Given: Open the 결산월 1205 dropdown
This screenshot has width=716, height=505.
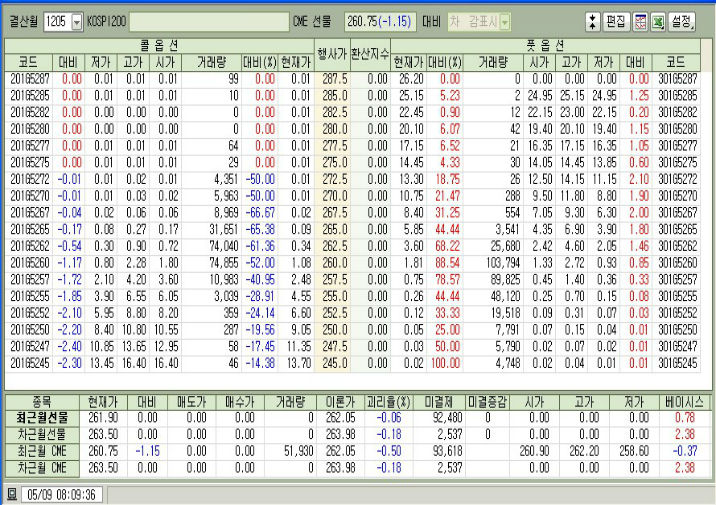Looking at the screenshot, I should click(x=75, y=21).
